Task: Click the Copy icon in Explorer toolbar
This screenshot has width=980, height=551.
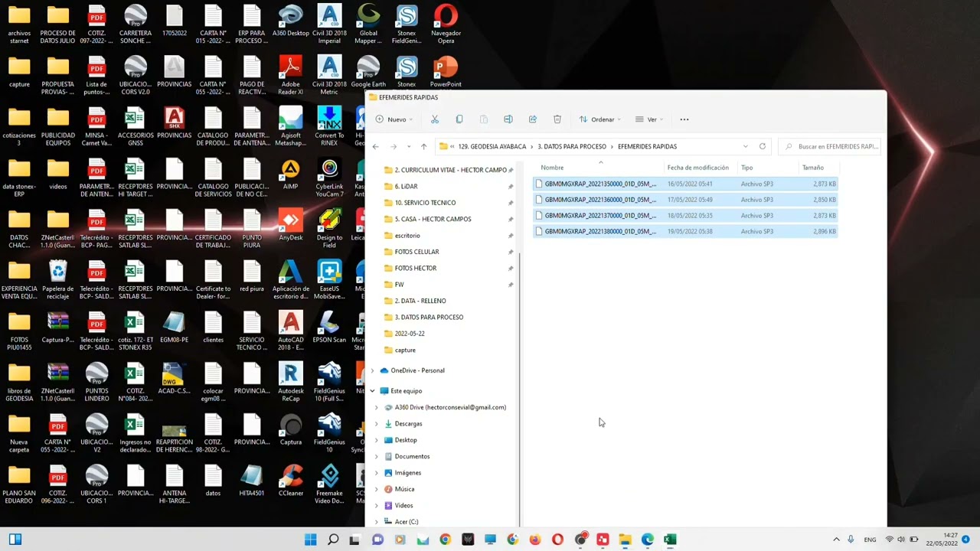Action: point(459,119)
